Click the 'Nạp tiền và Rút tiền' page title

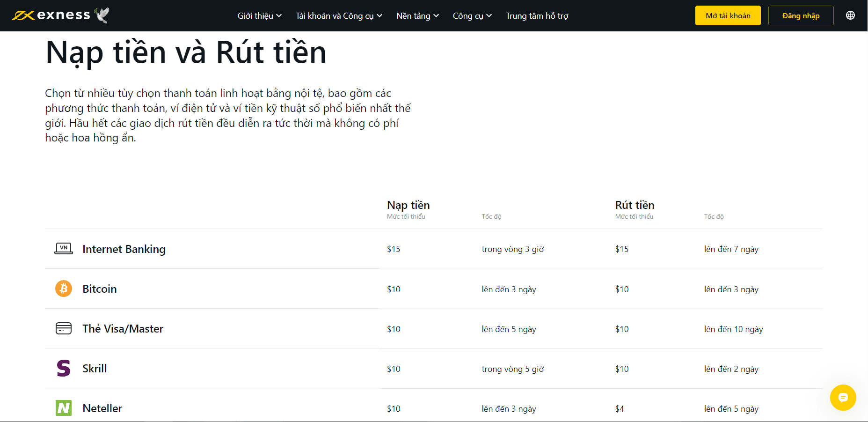186,53
